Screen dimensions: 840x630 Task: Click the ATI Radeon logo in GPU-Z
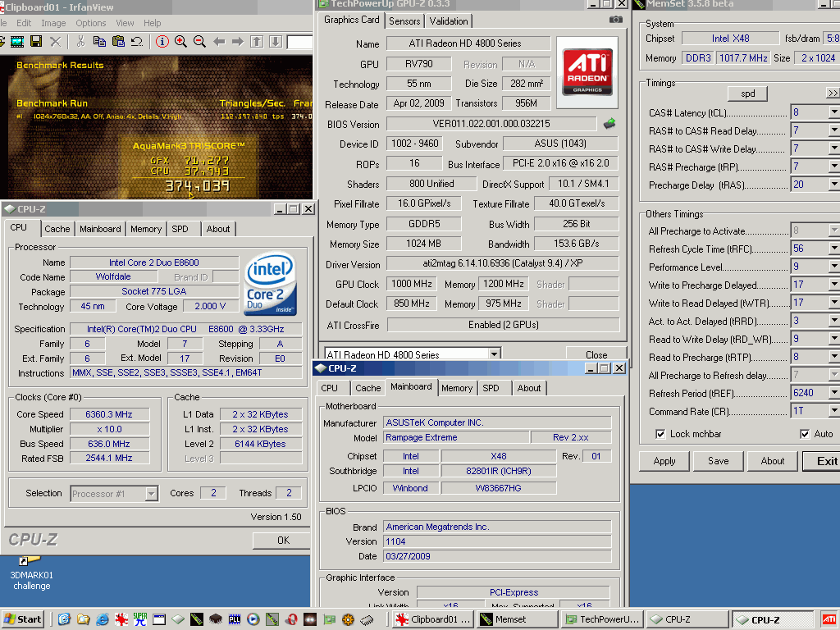pyautogui.click(x=587, y=72)
